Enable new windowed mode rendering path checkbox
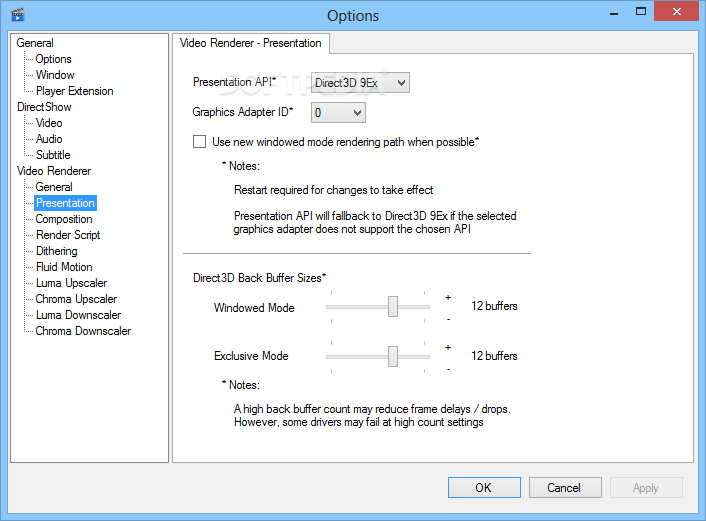 tap(200, 142)
